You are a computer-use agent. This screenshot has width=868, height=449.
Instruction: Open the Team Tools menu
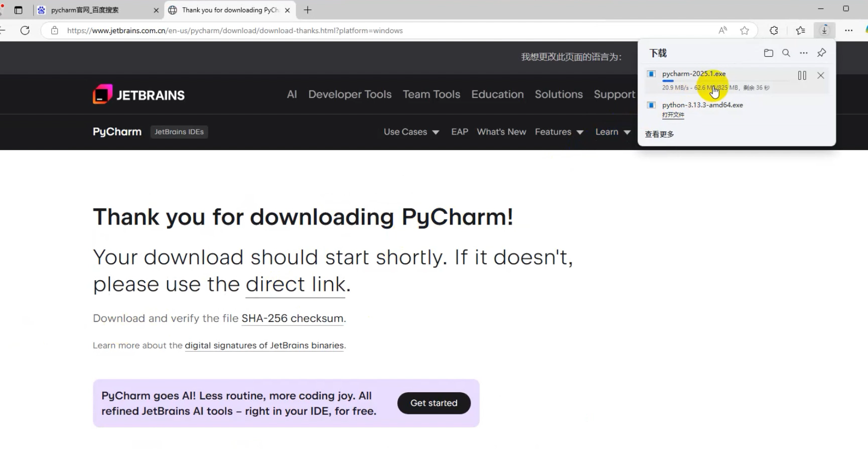pyautogui.click(x=431, y=94)
